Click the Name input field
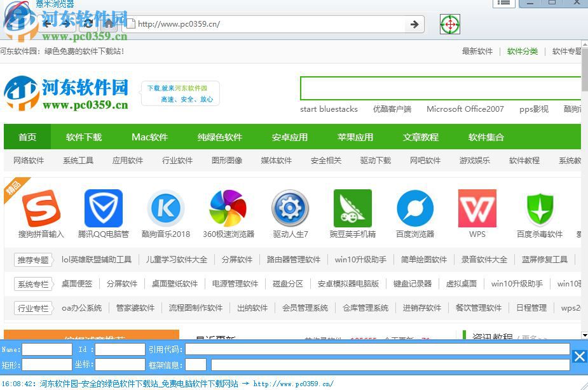 pos(47,349)
